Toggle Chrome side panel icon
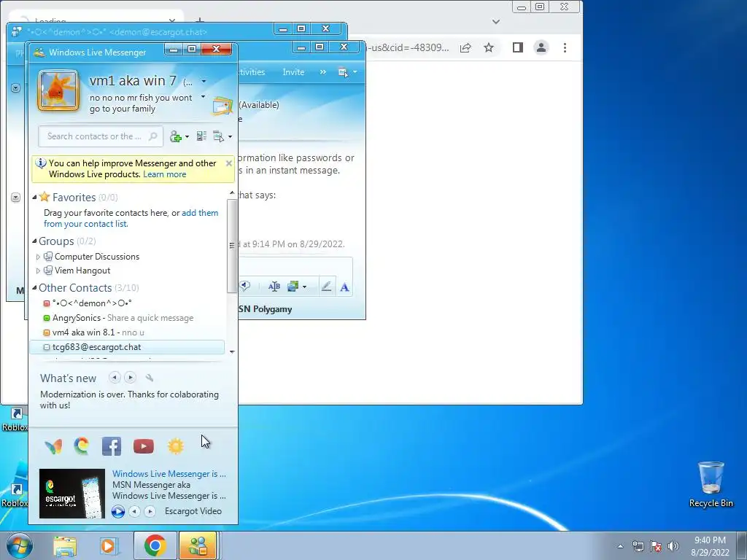The image size is (747, 560). (x=518, y=47)
